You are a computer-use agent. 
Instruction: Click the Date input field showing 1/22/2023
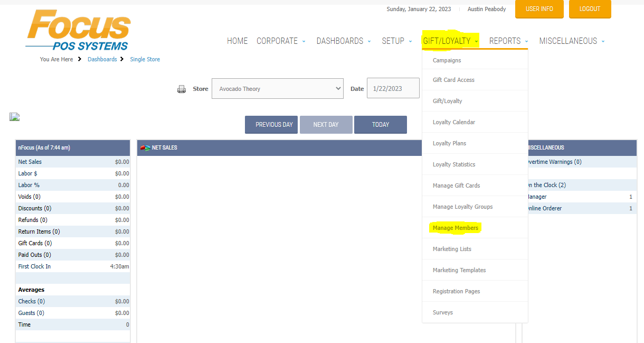pos(393,88)
